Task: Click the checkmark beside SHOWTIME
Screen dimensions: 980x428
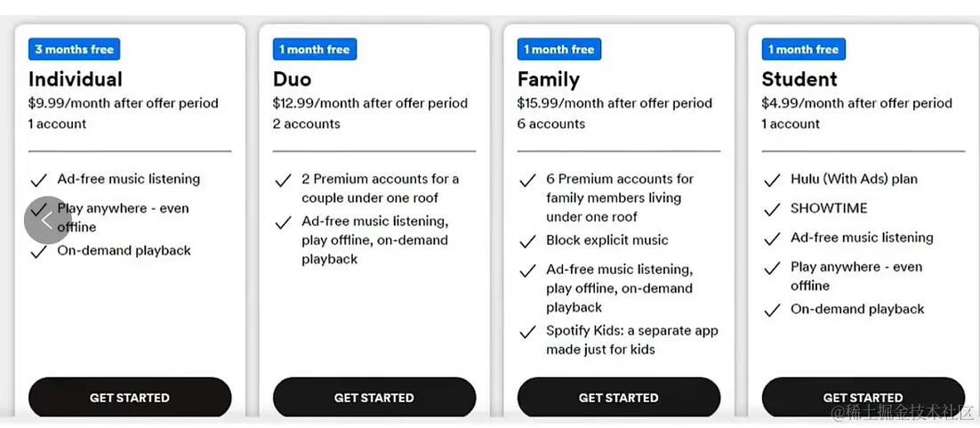Action: tap(772, 209)
